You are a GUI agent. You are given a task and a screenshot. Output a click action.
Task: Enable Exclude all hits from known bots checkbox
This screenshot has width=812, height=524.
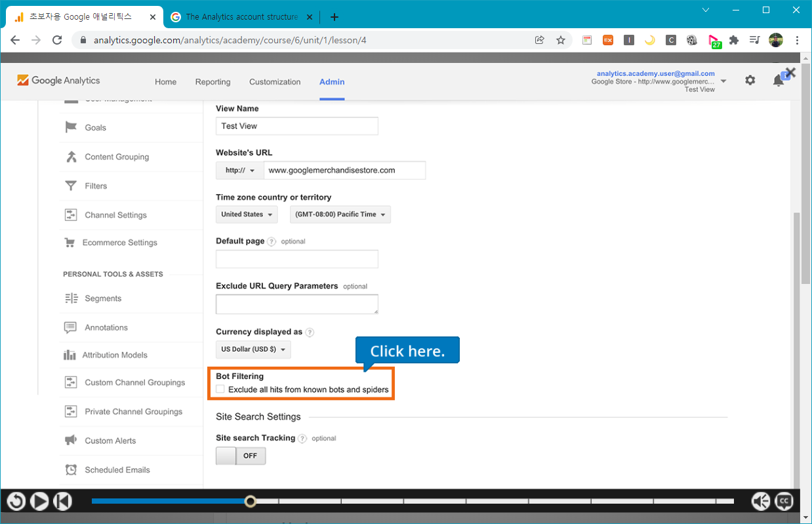pyautogui.click(x=220, y=390)
